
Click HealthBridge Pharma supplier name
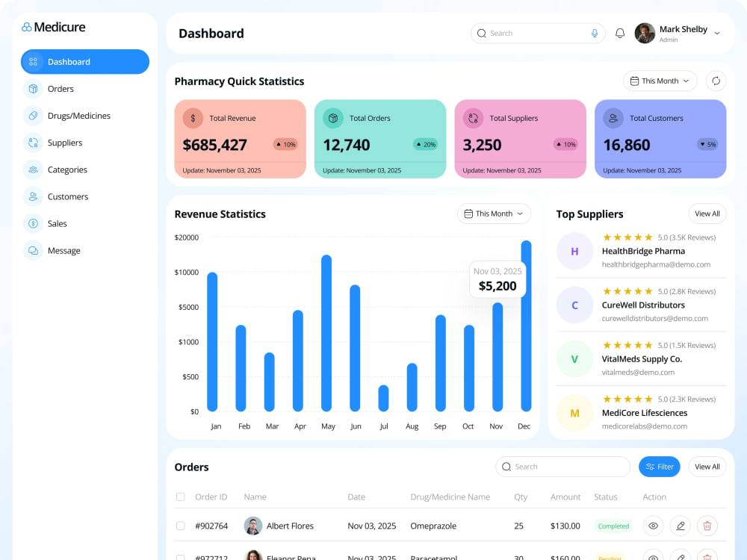coord(643,251)
